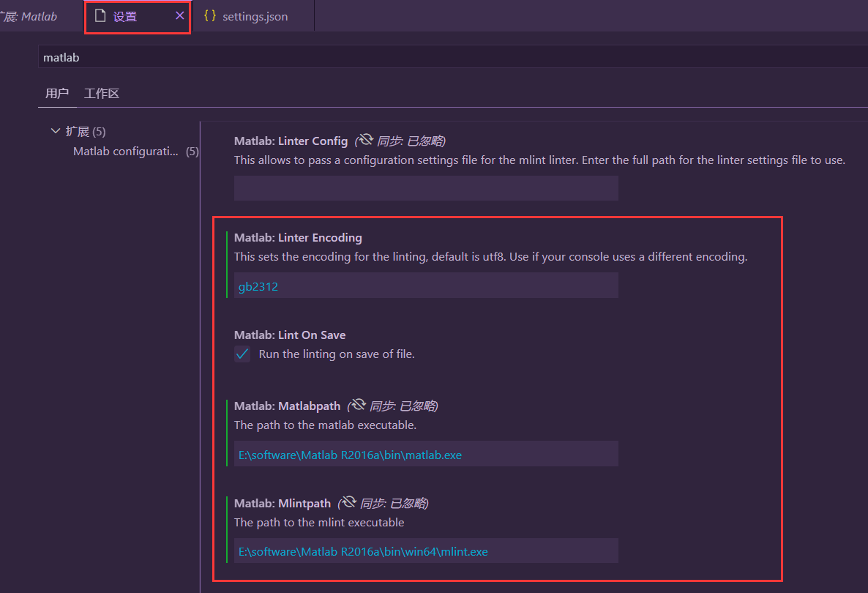Select Matlab configuration in settings tree
The height and width of the screenshot is (593, 868).
(x=126, y=151)
